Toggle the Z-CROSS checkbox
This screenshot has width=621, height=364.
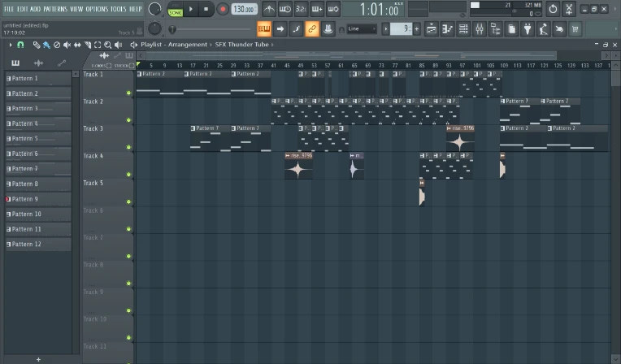point(109,66)
